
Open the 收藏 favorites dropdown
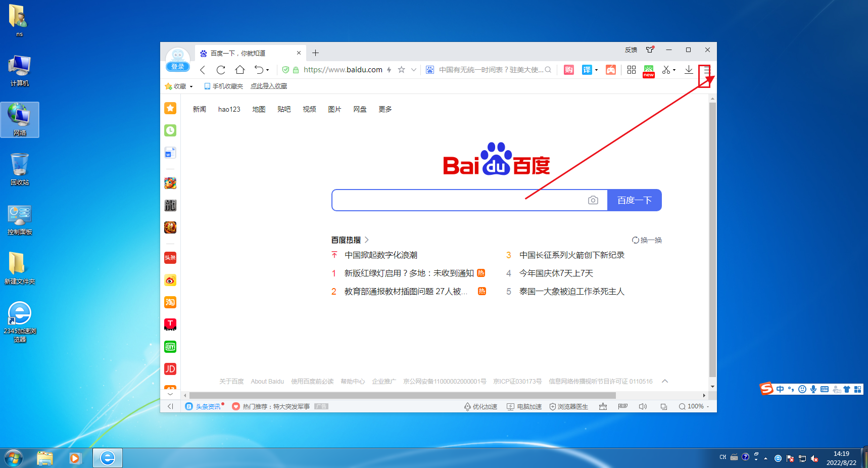(x=179, y=86)
